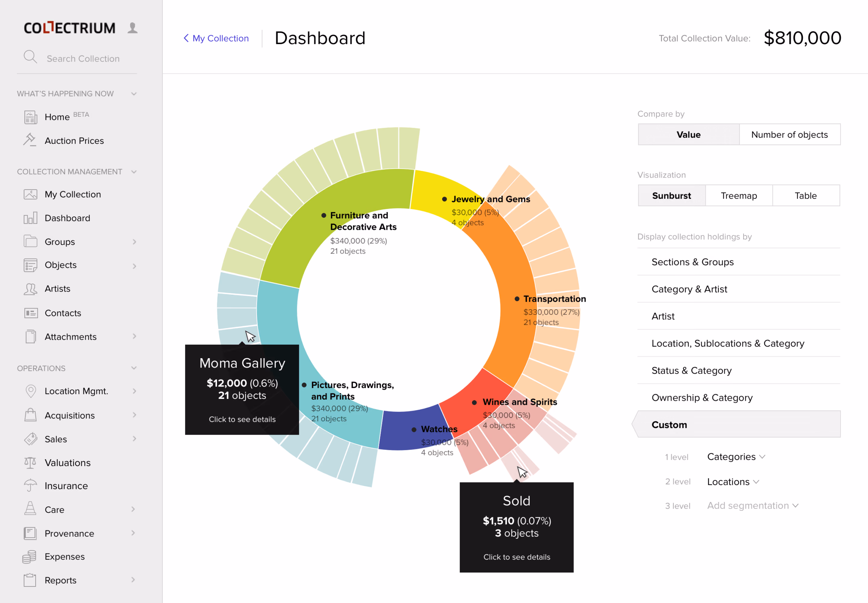Click the Contacts card icon
The width and height of the screenshot is (868, 603).
[31, 313]
